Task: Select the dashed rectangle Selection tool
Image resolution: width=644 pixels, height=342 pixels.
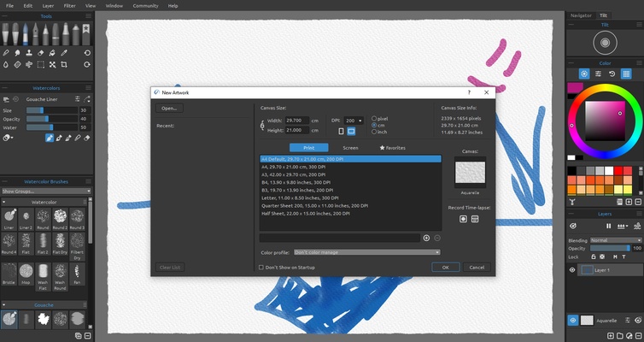Action: [x=41, y=64]
